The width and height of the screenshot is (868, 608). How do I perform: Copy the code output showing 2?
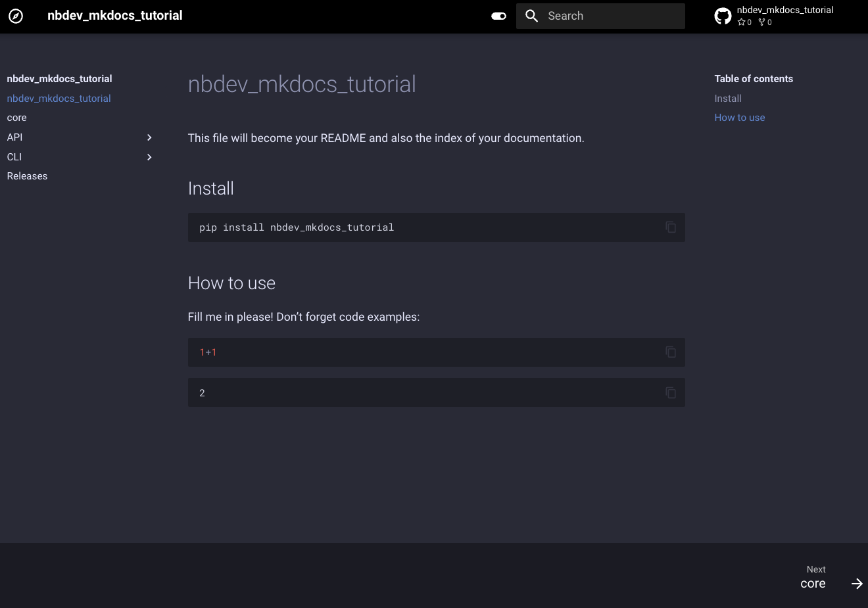pyautogui.click(x=671, y=392)
